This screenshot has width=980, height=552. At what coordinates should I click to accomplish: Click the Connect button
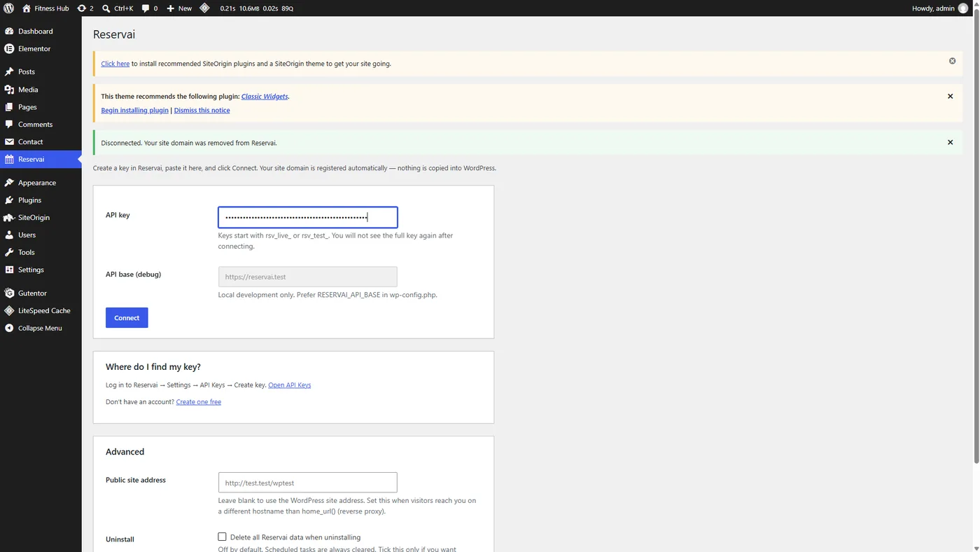click(x=127, y=318)
